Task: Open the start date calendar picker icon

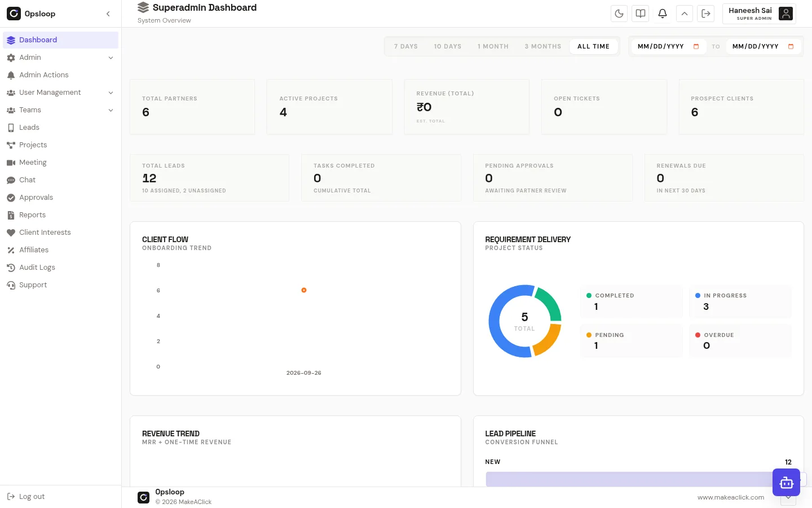Action: click(696, 46)
